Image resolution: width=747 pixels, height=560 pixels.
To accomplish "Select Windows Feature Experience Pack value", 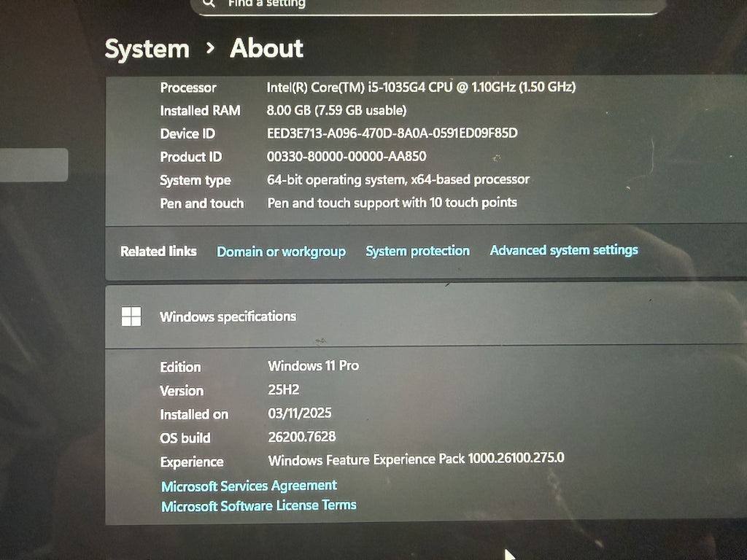I will 416,459.
